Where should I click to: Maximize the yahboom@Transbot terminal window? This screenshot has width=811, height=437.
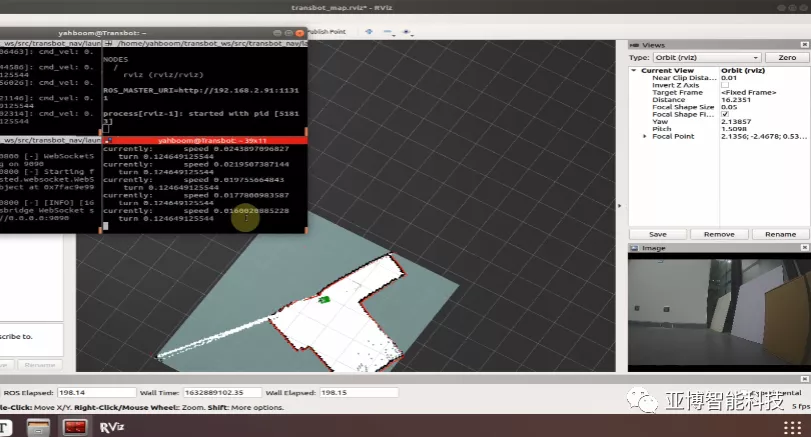289,33
